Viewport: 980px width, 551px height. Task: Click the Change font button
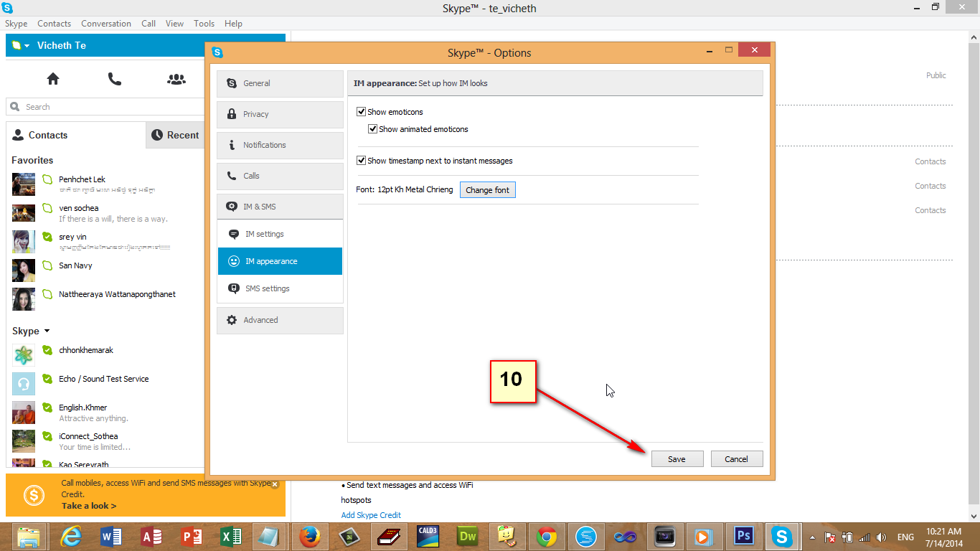[488, 190]
